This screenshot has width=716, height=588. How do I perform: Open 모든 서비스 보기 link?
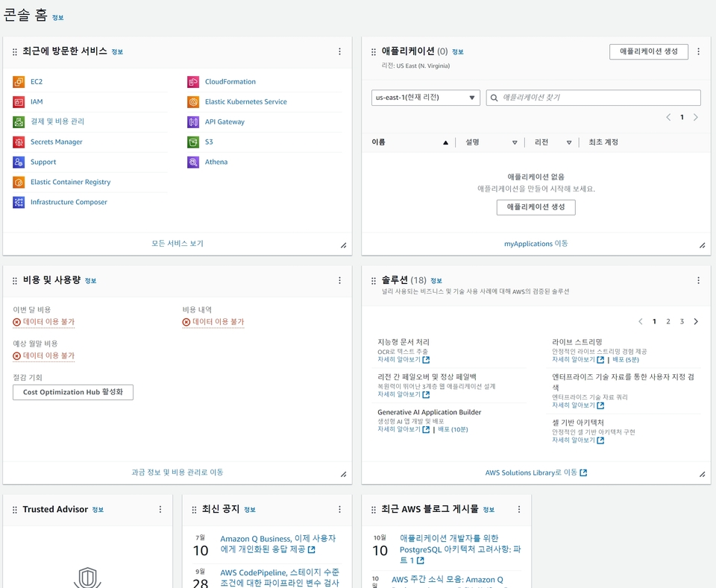click(x=178, y=244)
